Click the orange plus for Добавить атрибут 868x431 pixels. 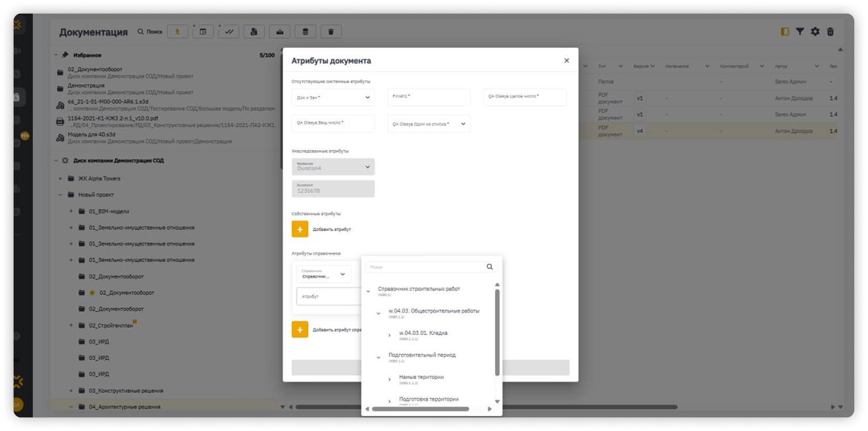[x=300, y=229]
